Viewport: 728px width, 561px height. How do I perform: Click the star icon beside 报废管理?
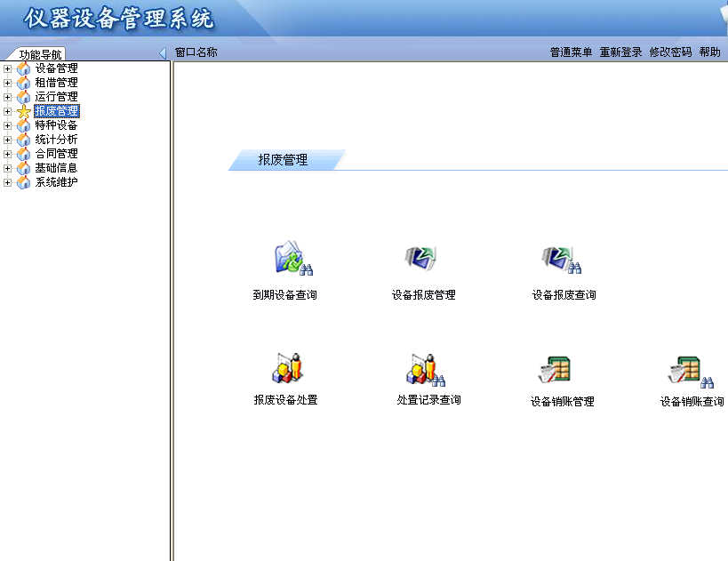(x=23, y=111)
